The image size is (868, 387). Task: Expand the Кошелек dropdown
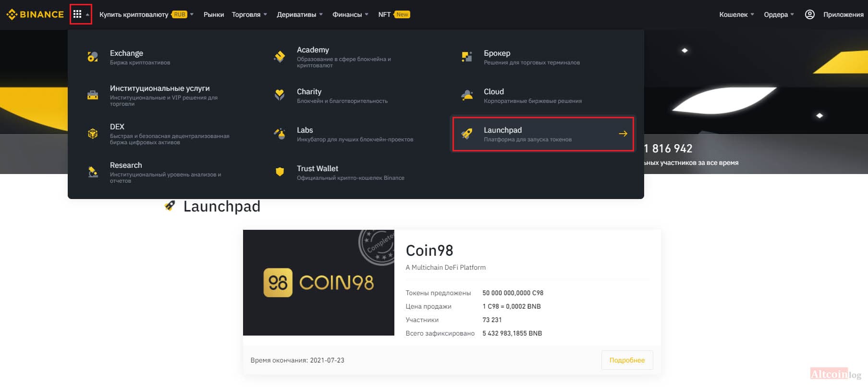click(736, 14)
